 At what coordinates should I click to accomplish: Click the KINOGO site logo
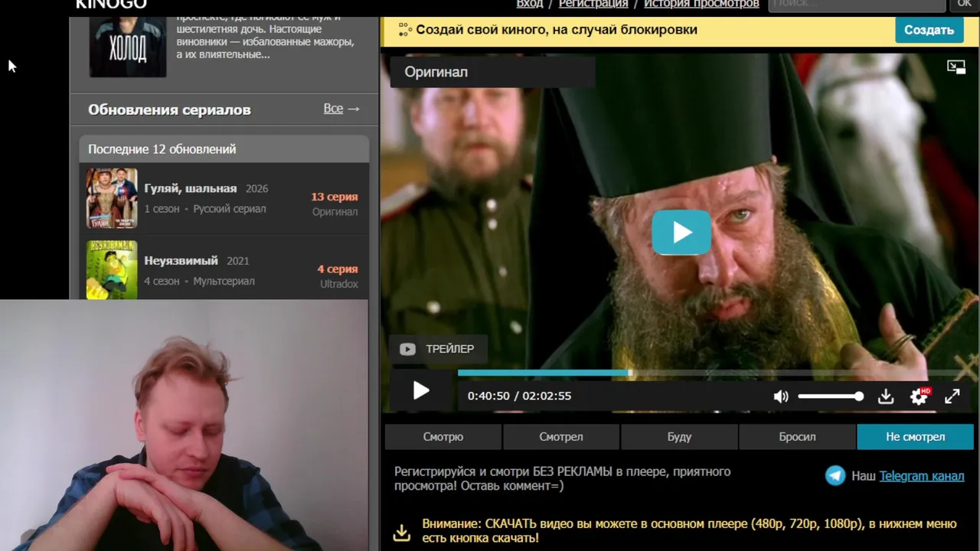111,5
